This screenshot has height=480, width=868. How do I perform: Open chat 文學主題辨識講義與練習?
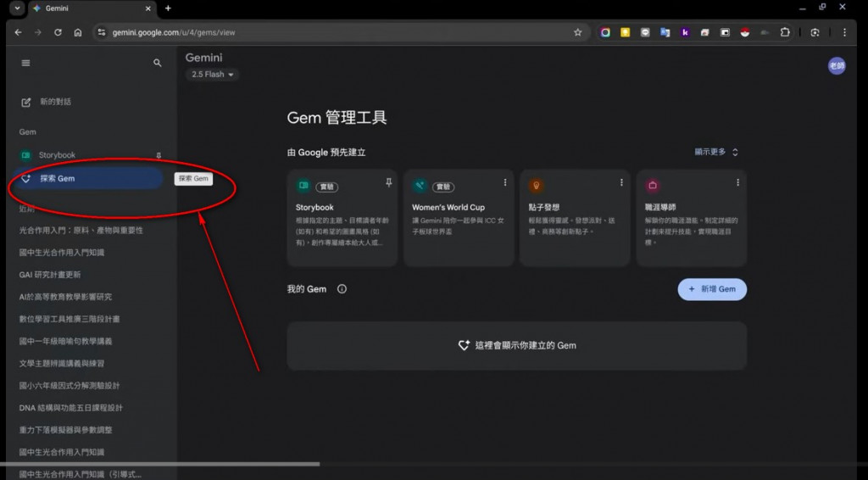61,363
